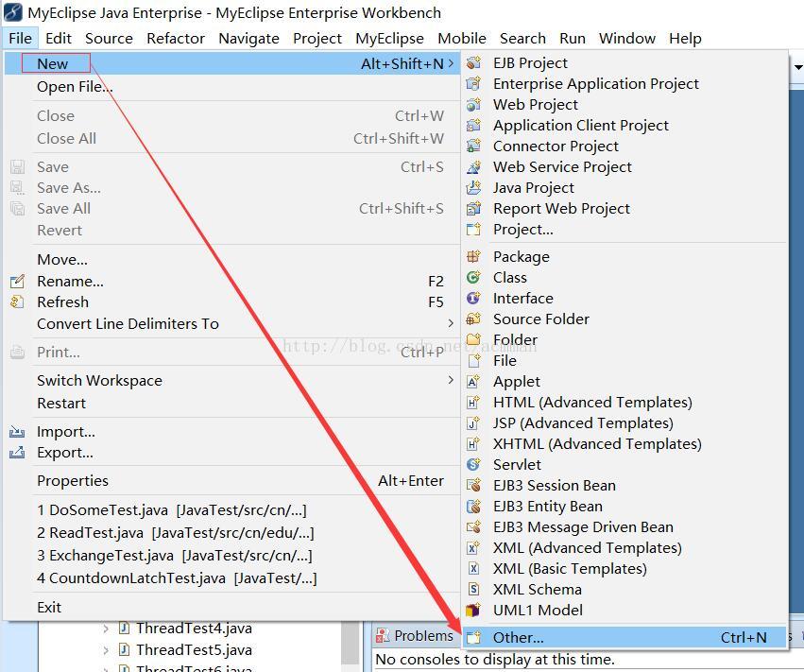Select ThreadTest5.java in the package tree
Viewport: 804px width, 672px height.
click(194, 650)
